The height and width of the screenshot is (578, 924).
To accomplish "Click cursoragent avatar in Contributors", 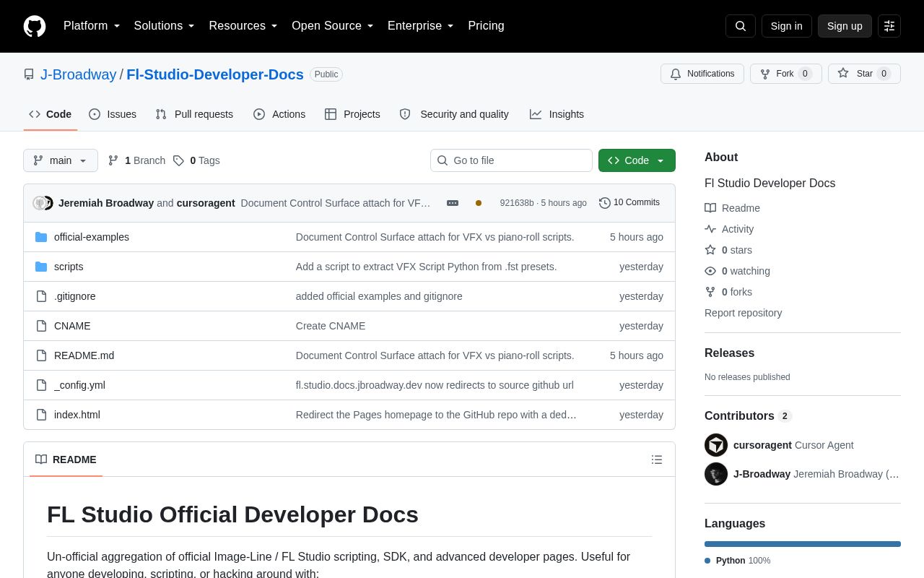I will click(x=716, y=445).
